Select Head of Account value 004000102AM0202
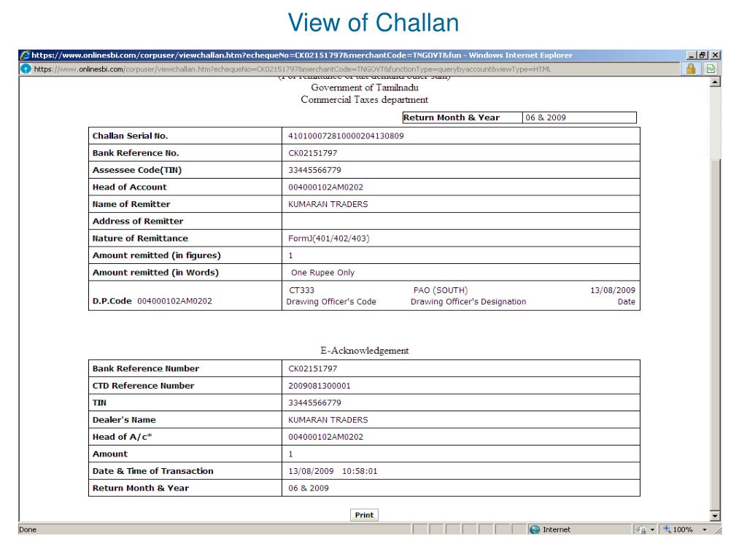 coord(325,187)
